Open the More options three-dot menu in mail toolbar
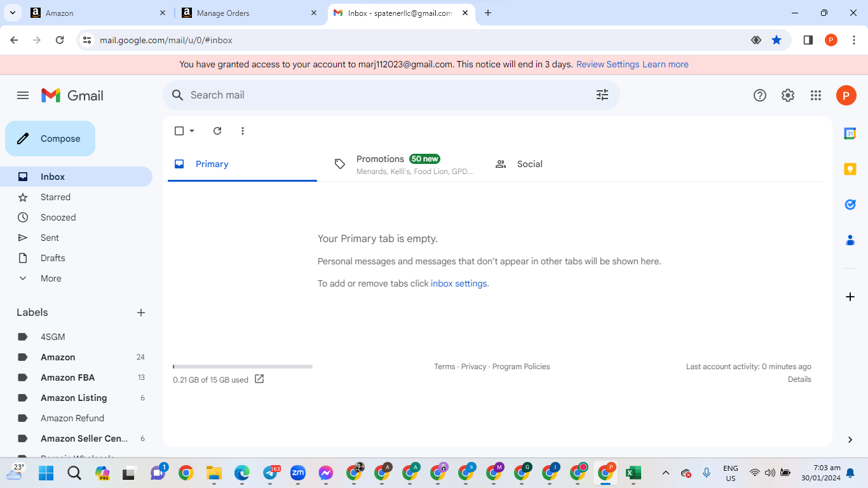The width and height of the screenshot is (868, 488). click(243, 131)
